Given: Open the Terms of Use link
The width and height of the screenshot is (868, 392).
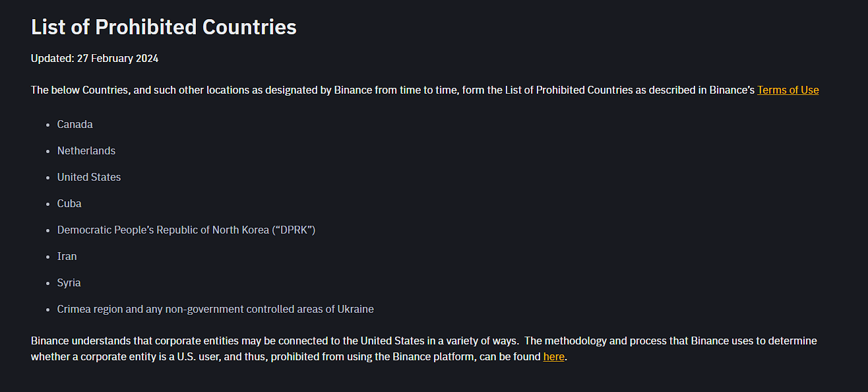Looking at the screenshot, I should click(x=788, y=90).
